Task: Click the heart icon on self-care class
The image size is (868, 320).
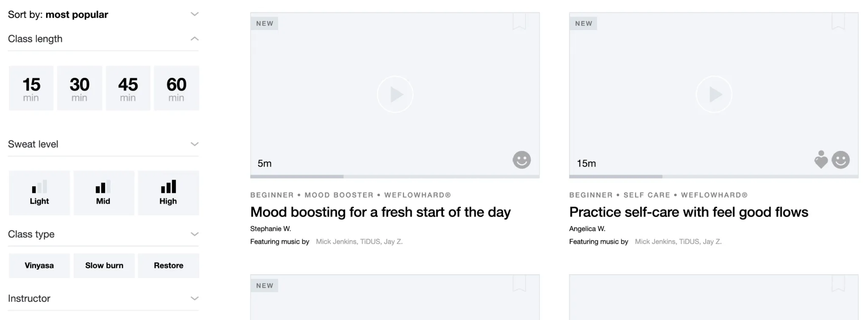Action: click(x=821, y=160)
